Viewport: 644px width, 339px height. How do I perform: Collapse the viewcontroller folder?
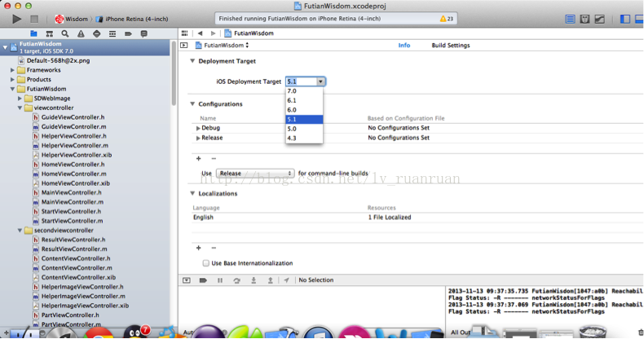click(x=20, y=108)
